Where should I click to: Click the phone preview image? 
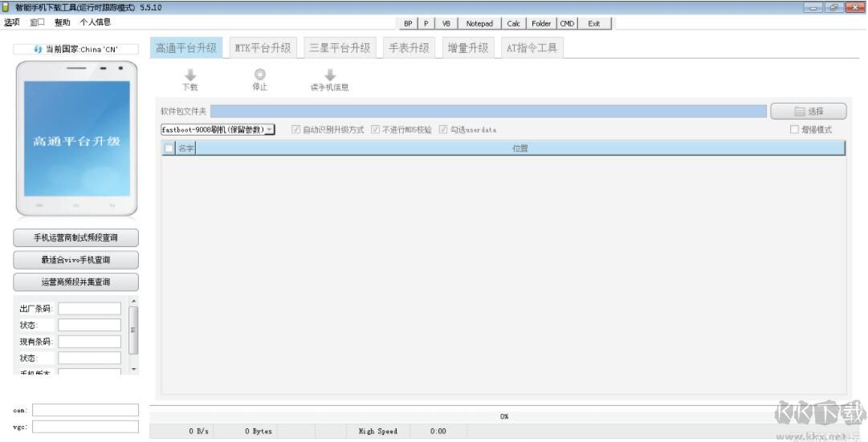click(76, 138)
